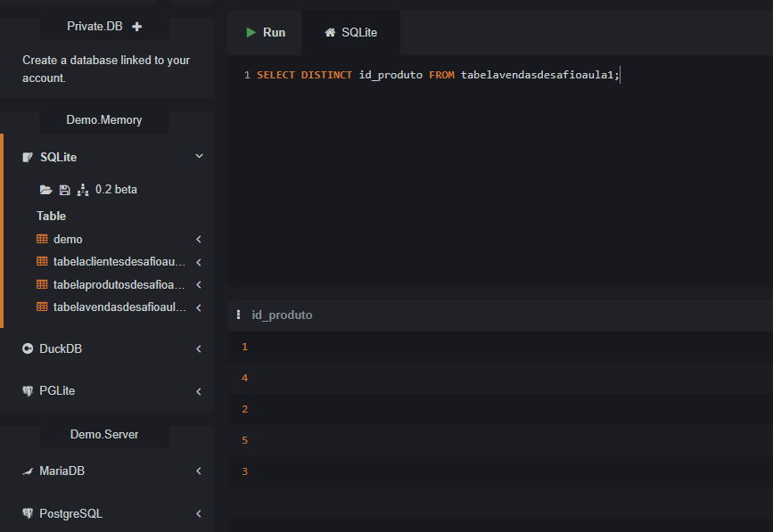Open database file with folder icon
The image size is (773, 532).
pos(45,190)
